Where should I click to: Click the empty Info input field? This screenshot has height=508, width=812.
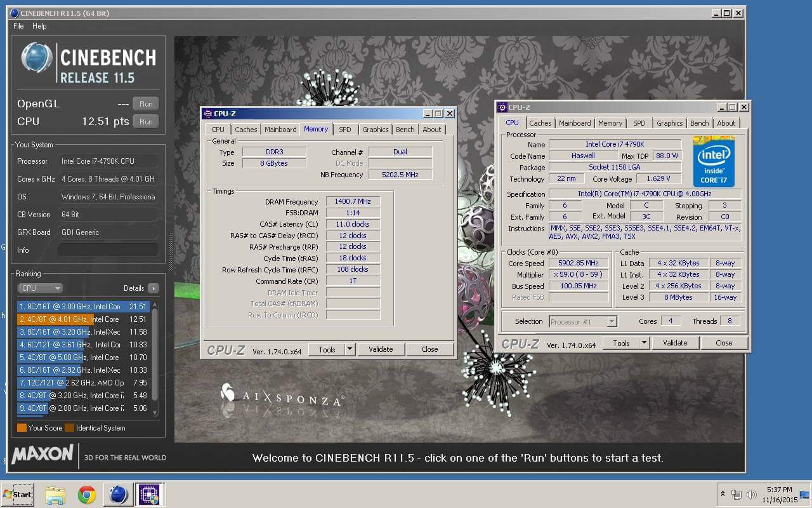108,250
